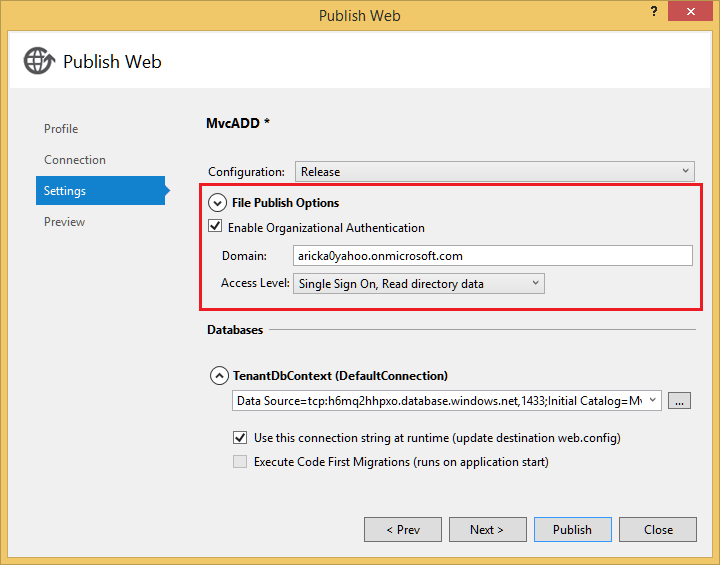Click the help question mark in title bar

tap(653, 14)
